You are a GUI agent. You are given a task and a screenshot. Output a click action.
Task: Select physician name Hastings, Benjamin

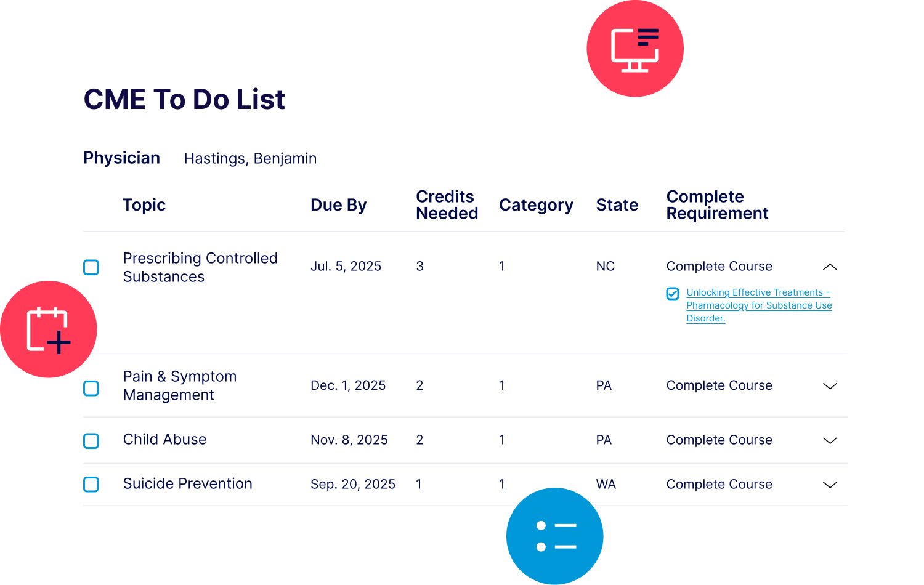[250, 159]
